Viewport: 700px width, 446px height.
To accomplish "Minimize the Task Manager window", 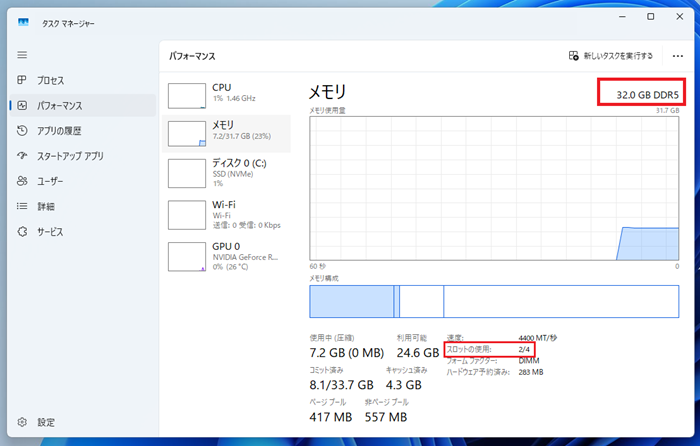I will coord(622,17).
